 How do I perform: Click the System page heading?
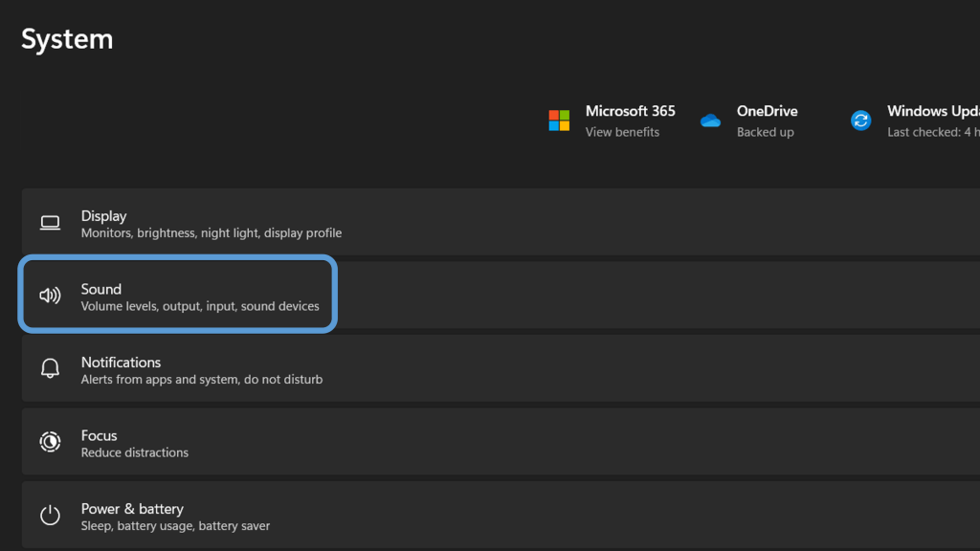67,39
